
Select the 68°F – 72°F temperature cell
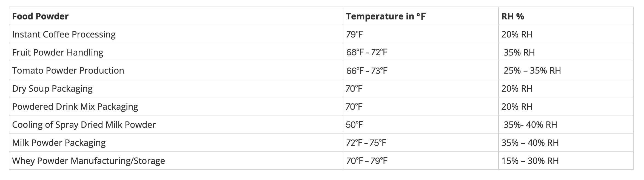pos(367,53)
